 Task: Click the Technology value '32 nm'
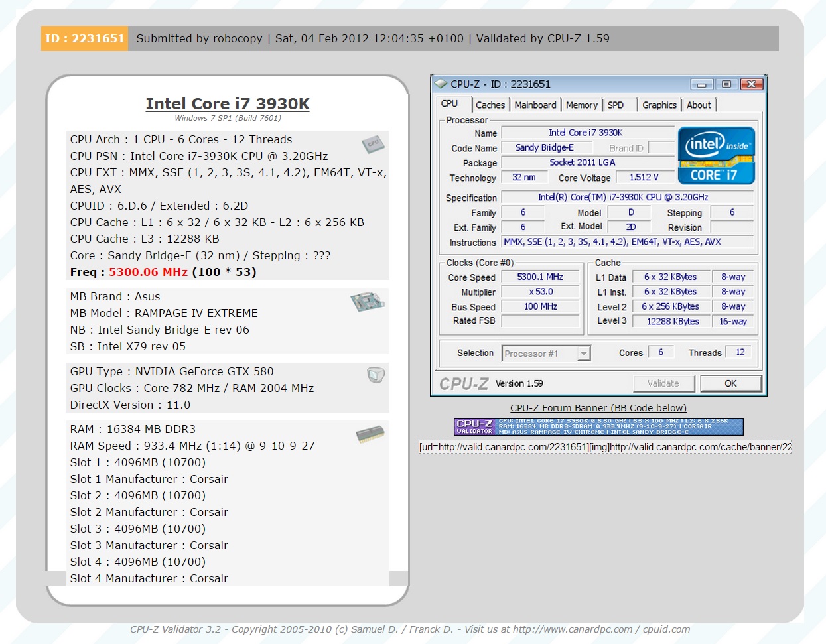[x=524, y=177]
